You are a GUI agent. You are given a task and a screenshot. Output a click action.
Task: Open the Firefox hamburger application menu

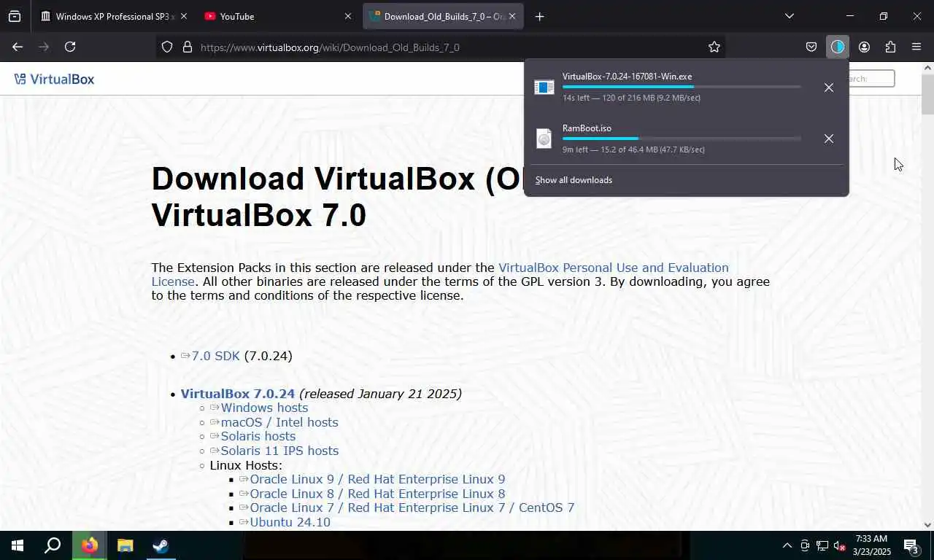[916, 47]
